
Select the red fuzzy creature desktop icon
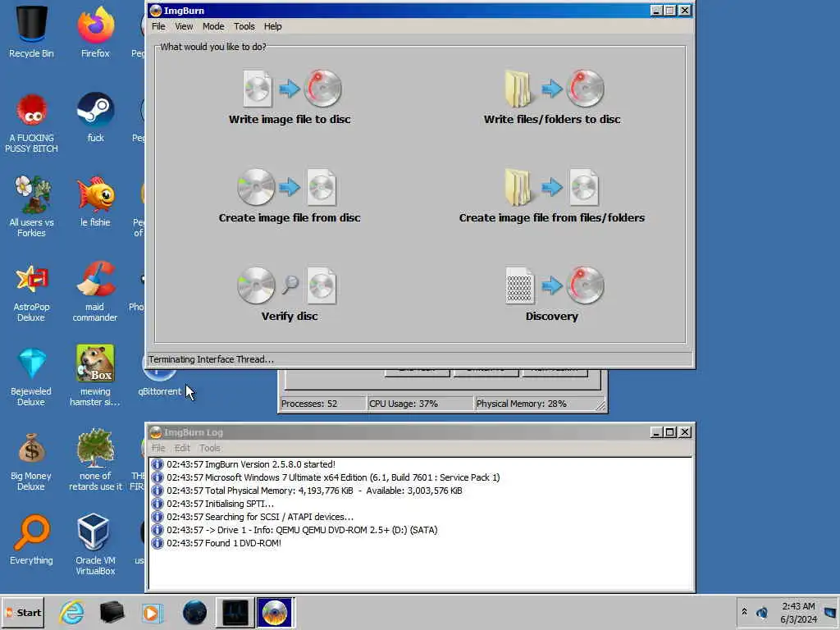pos(31,122)
